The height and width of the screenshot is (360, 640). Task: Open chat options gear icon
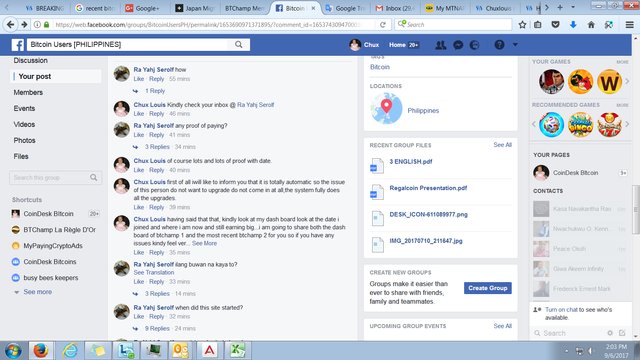click(x=610, y=333)
